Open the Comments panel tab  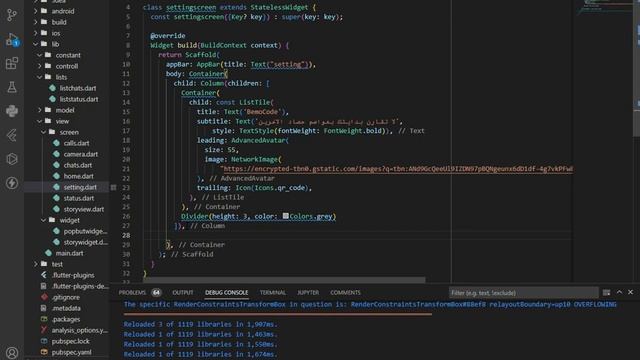pyautogui.click(x=345, y=292)
